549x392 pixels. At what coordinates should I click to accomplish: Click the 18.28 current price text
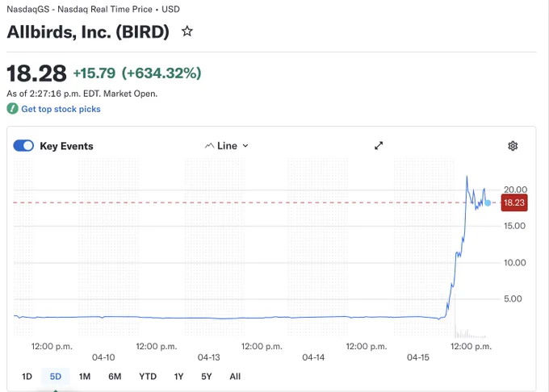pos(36,73)
